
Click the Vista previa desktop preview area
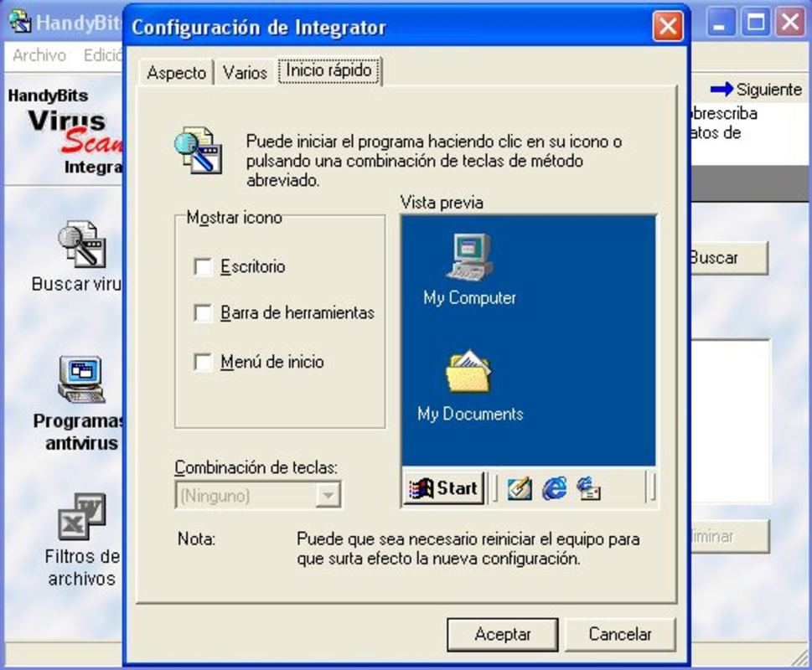coord(529,340)
